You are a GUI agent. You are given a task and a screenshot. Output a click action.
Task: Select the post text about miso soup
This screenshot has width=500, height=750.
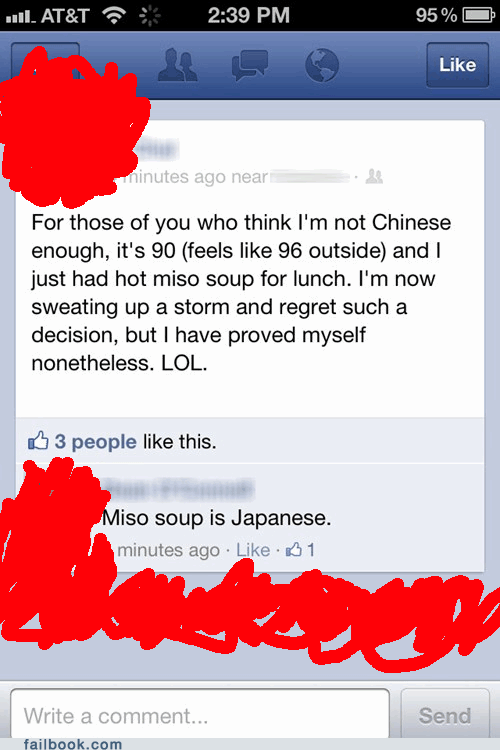(241, 293)
